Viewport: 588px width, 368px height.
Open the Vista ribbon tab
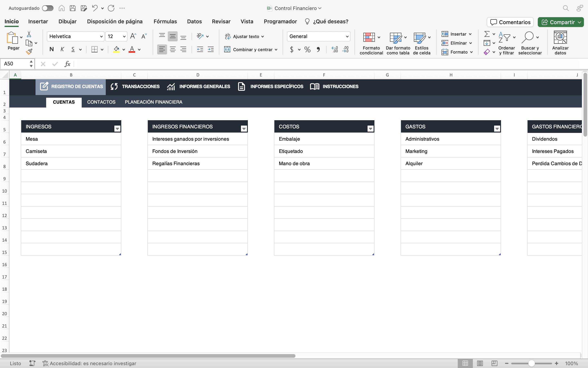[247, 21]
